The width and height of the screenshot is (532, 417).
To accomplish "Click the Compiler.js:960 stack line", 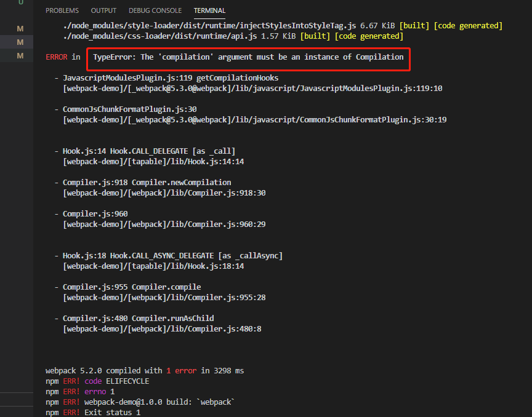I will tap(95, 214).
